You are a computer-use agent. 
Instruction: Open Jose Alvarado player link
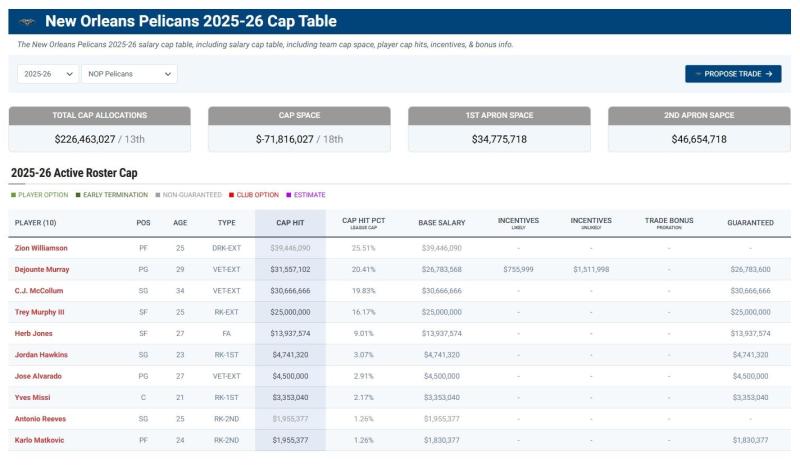38,376
